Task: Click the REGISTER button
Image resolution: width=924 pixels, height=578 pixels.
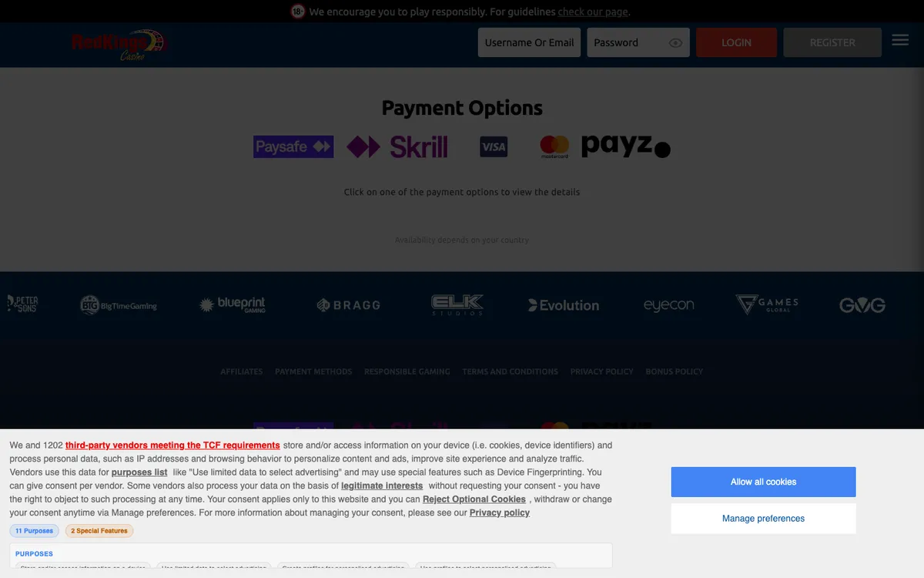Action: pos(832,42)
